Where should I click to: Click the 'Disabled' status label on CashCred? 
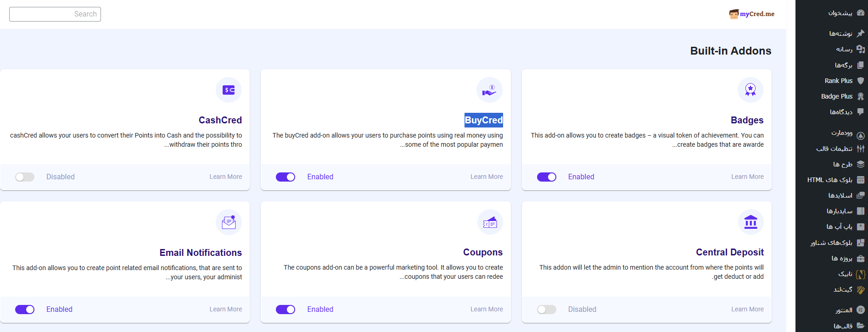point(61,177)
